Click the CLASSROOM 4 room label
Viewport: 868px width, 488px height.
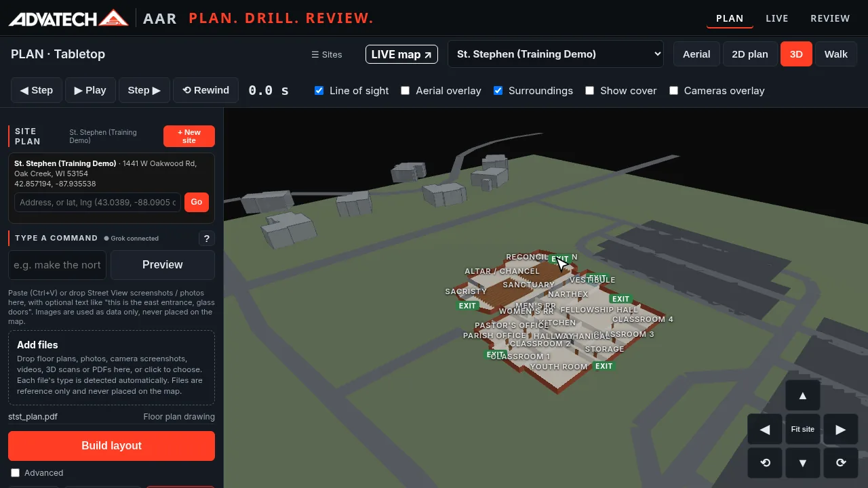pos(643,319)
